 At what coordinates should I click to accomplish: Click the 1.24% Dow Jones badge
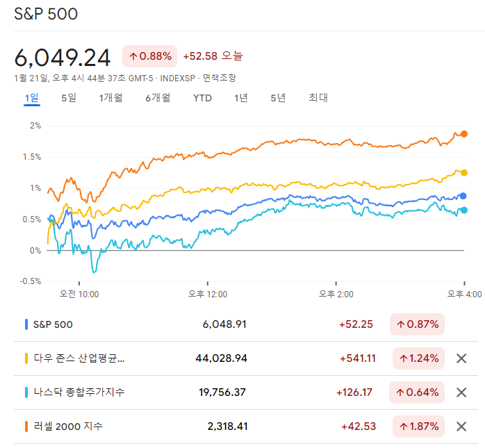point(418,358)
